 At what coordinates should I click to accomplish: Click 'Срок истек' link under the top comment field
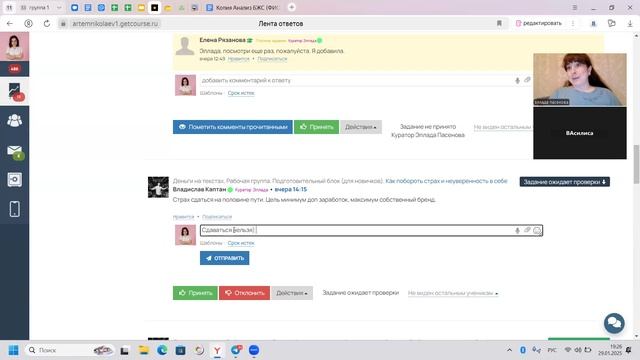click(x=241, y=93)
